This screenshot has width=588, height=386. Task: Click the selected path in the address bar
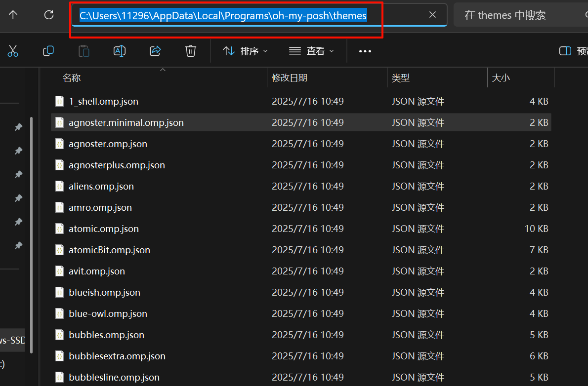[x=223, y=15]
